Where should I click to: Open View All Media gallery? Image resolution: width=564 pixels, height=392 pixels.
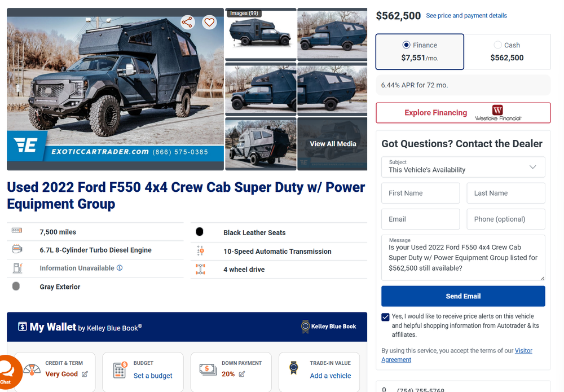coord(333,144)
